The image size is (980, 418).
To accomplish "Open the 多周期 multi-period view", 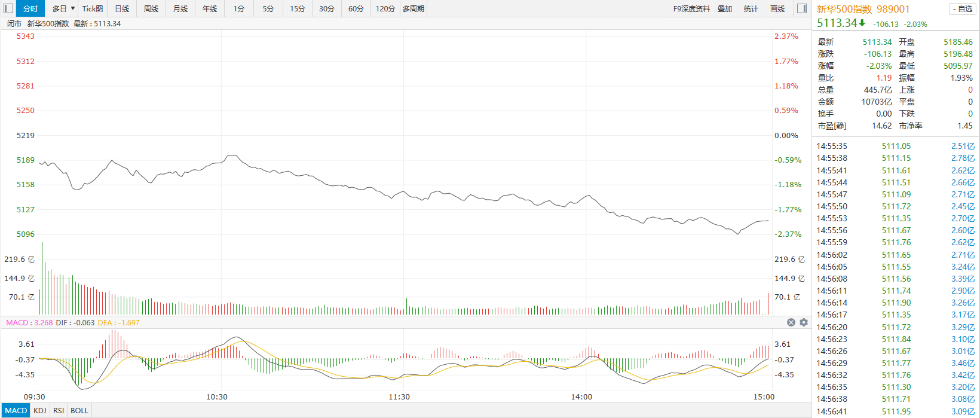I will click(414, 8).
